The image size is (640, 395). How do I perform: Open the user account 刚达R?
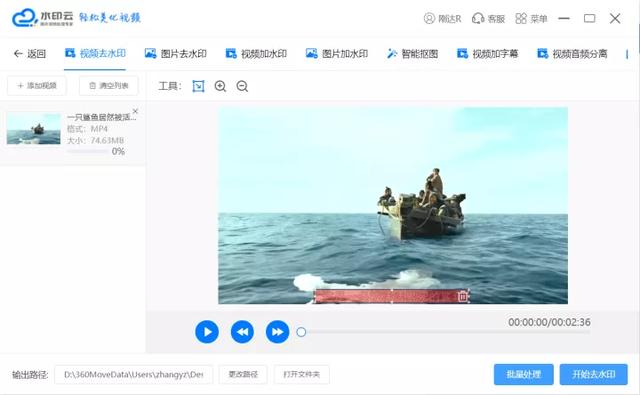tap(442, 18)
